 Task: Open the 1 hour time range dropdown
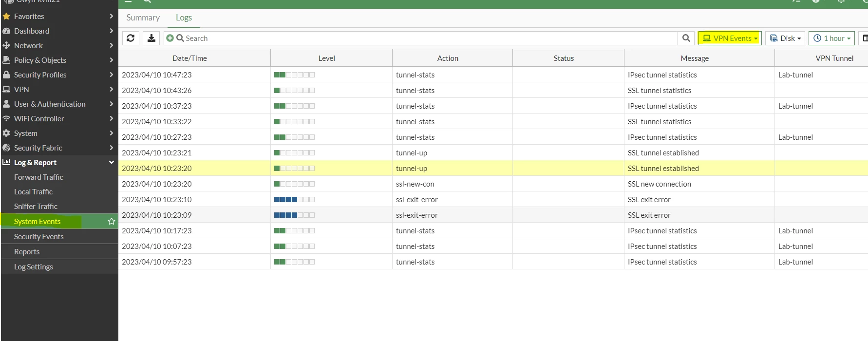pos(832,38)
